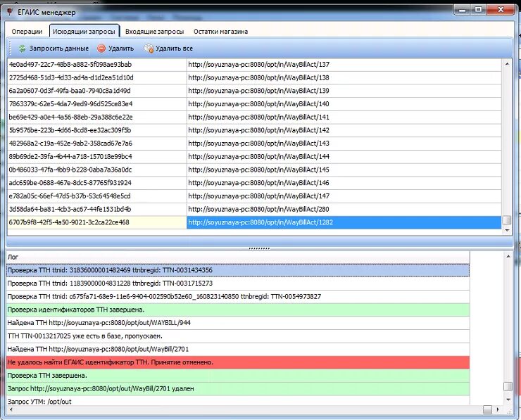Click the Удалить button label
The image size is (521, 420).
click(x=121, y=49)
